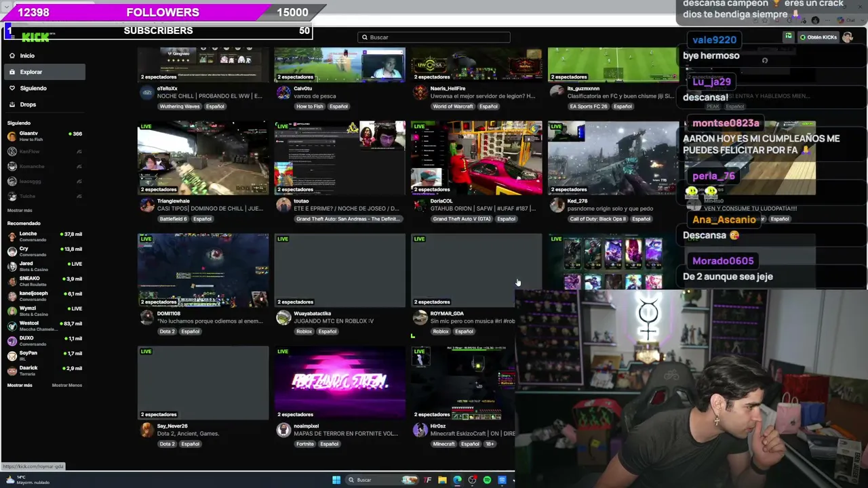Screen dimensions: 868x488
Task: Open Lonche avatar in Recomendado list
Action: click(x=12, y=237)
